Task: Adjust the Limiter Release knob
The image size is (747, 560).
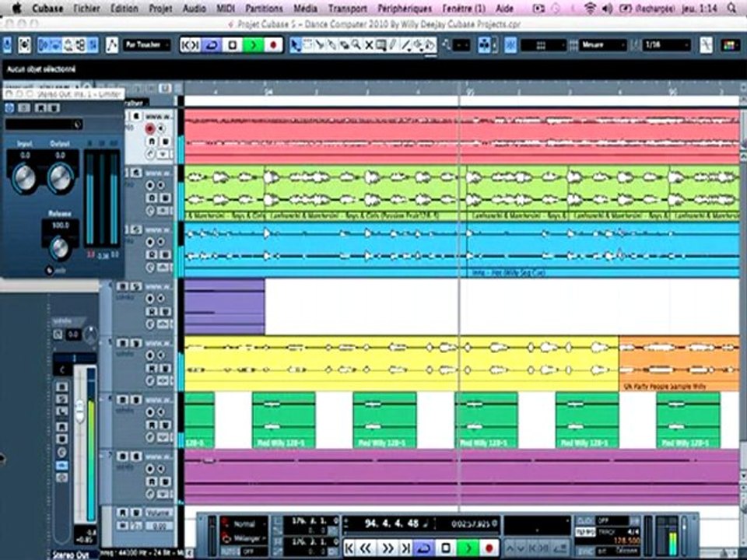Action: click(60, 248)
